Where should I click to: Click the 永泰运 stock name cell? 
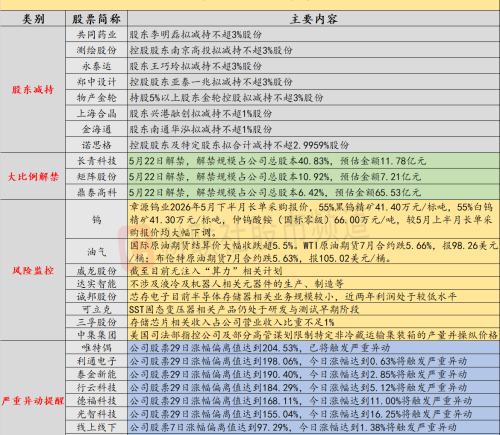click(x=96, y=66)
